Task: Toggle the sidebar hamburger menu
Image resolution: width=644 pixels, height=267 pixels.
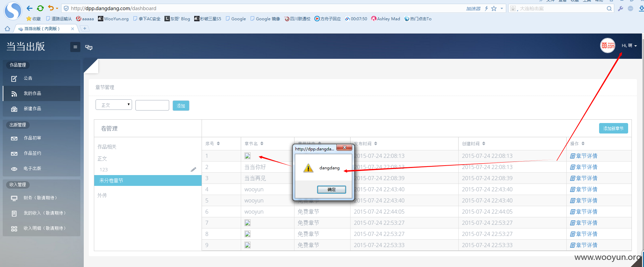Action: [75, 47]
